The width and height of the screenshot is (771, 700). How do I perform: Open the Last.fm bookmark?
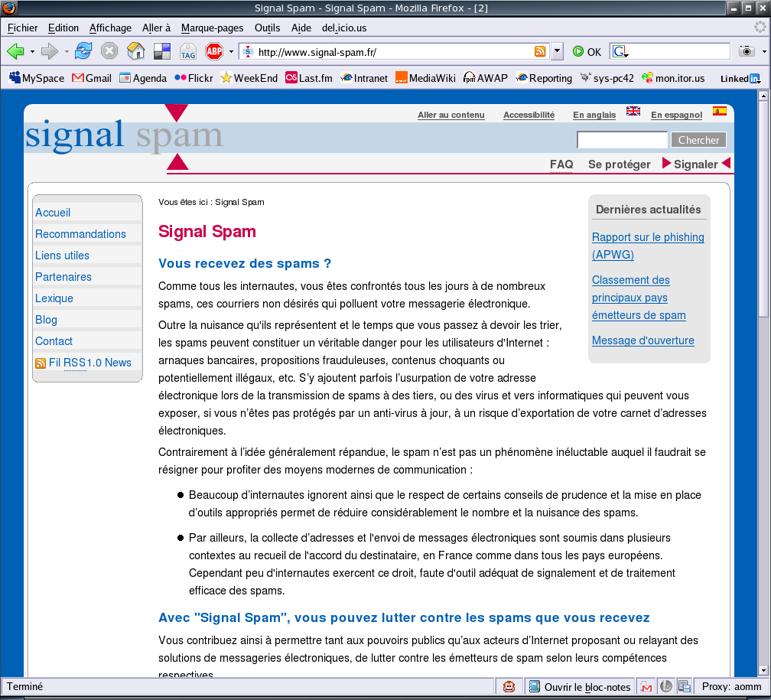[309, 78]
